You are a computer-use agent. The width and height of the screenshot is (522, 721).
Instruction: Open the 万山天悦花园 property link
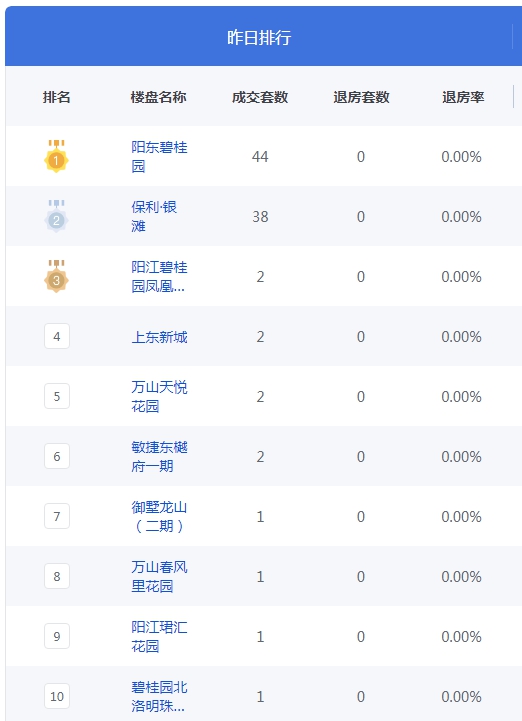tap(159, 396)
